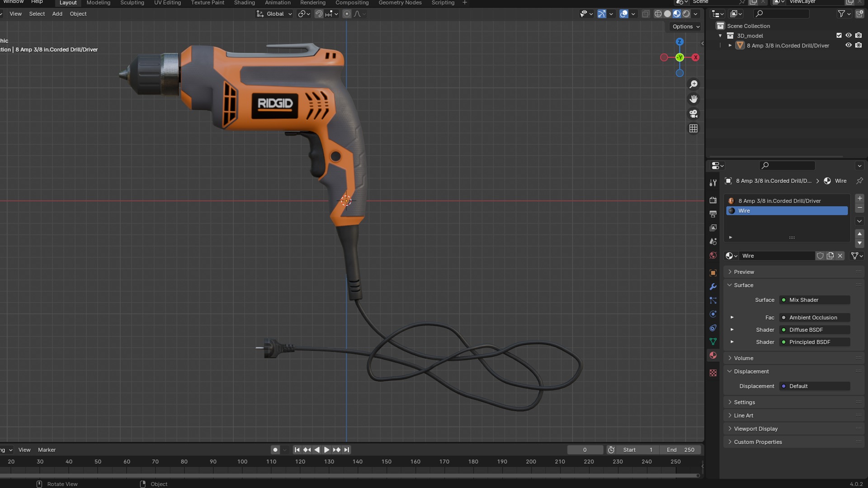Select rendered viewport shading
This screenshot has width=868, height=488.
[x=686, y=14]
